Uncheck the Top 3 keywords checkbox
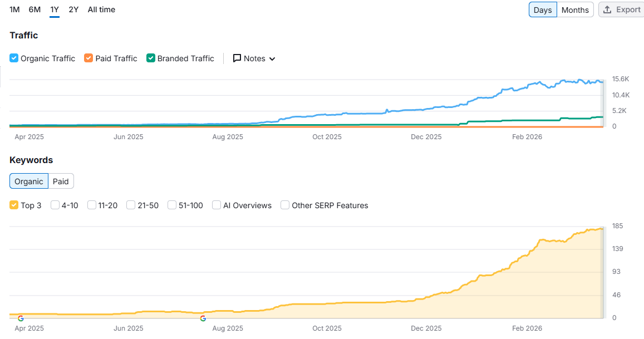This screenshot has width=644, height=339. point(14,205)
